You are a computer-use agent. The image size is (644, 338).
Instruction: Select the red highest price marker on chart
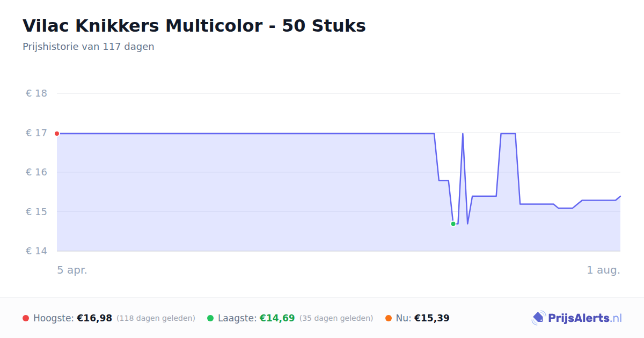pos(57,134)
